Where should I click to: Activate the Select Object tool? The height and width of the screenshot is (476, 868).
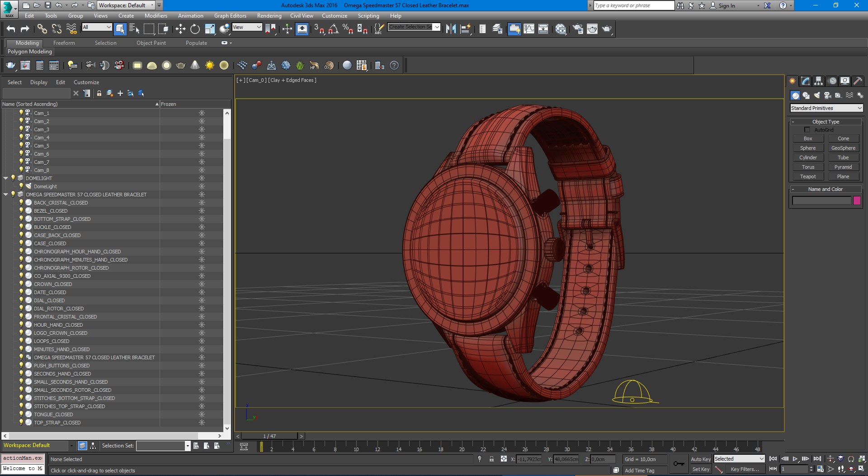coord(120,29)
